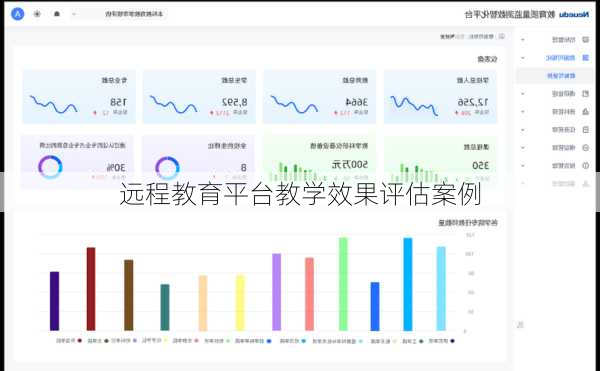Click the lavender purple bar in chart
Image resolution: width=600 pixels, height=371 pixels.
click(277, 292)
